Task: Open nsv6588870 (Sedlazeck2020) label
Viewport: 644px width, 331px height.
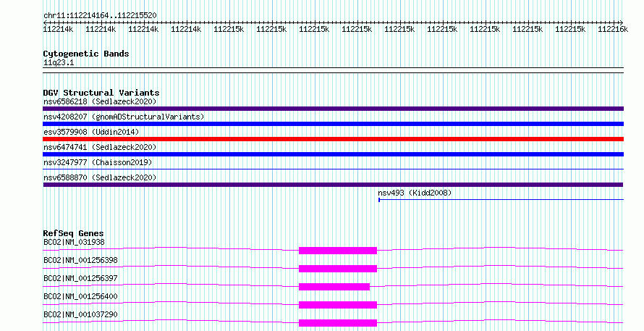Action: [x=100, y=177]
